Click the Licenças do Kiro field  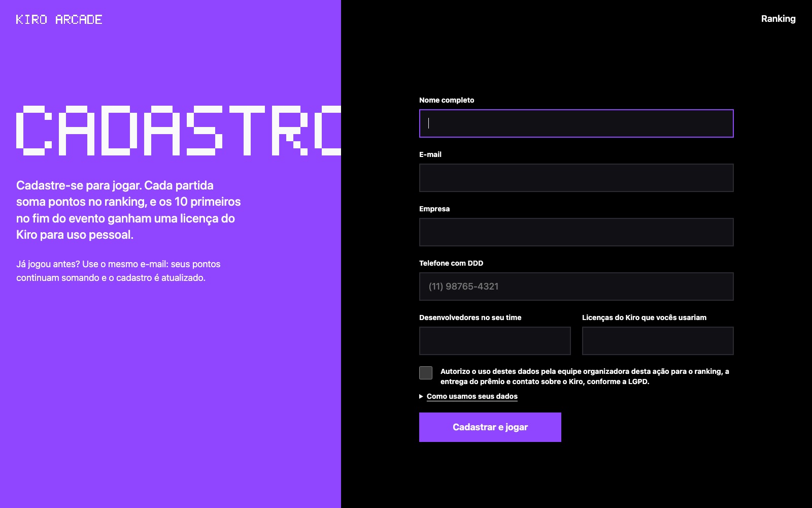(658, 341)
